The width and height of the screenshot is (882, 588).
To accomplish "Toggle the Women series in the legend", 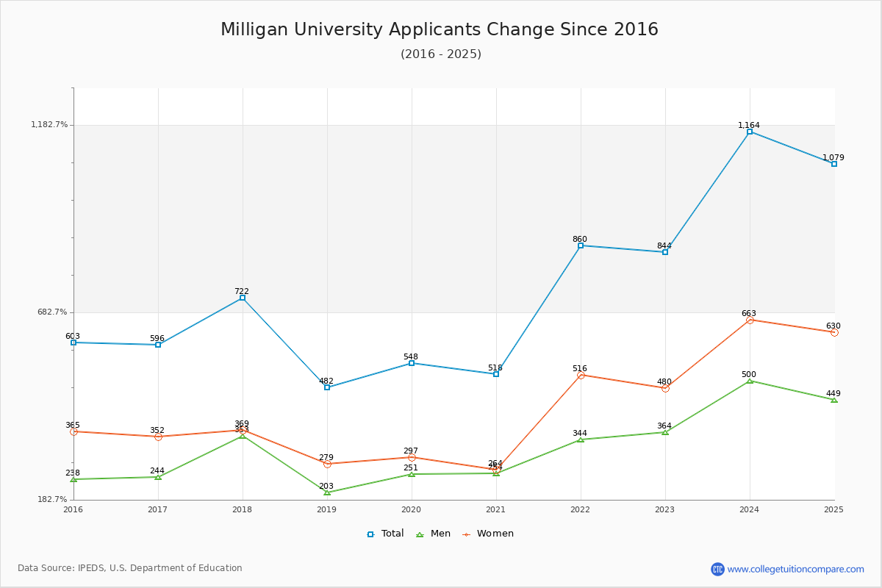I will click(x=487, y=534).
